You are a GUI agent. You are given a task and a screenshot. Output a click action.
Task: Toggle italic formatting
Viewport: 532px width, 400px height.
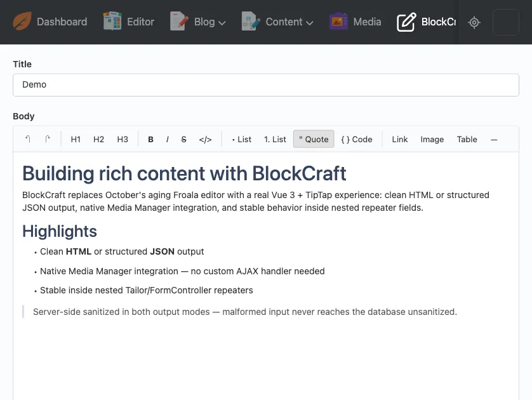coord(167,139)
